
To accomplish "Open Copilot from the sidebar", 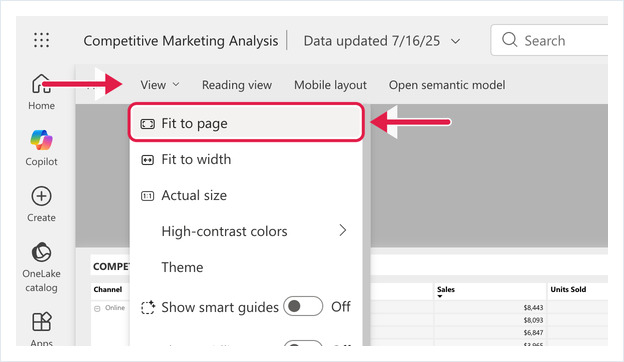I will [41, 148].
